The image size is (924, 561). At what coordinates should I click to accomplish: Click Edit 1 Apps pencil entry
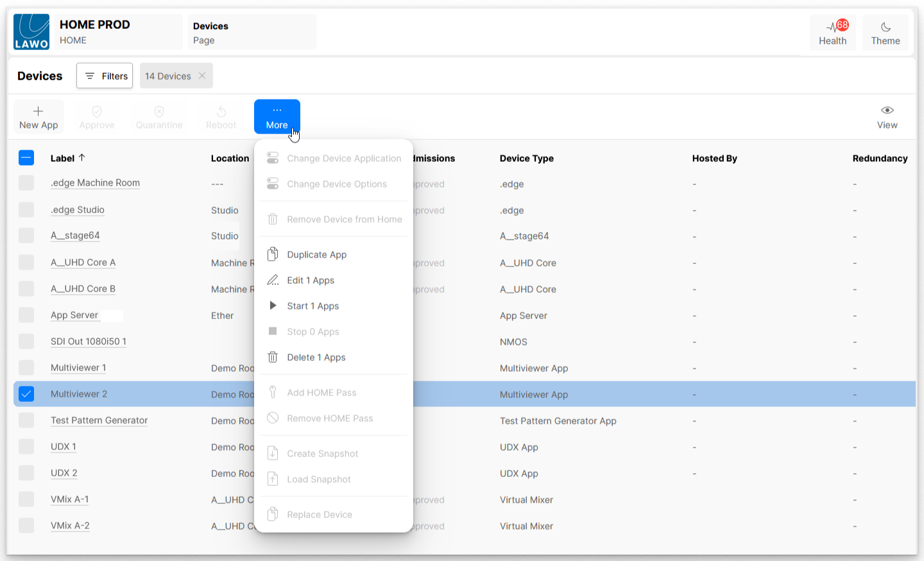pyautogui.click(x=311, y=280)
